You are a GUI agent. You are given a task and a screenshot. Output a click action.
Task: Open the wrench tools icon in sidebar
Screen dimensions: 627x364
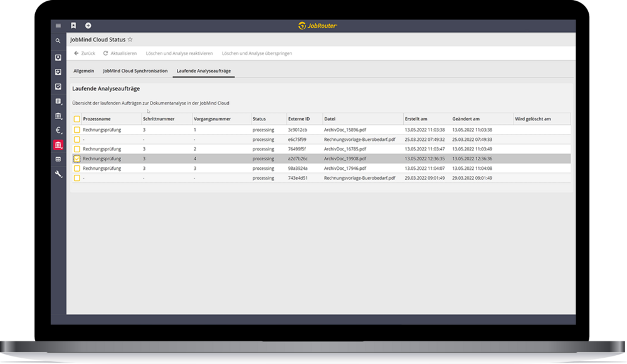click(x=58, y=174)
